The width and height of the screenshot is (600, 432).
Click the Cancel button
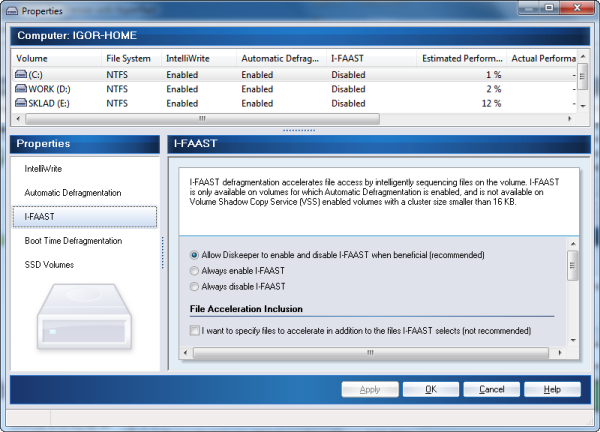pos(492,390)
